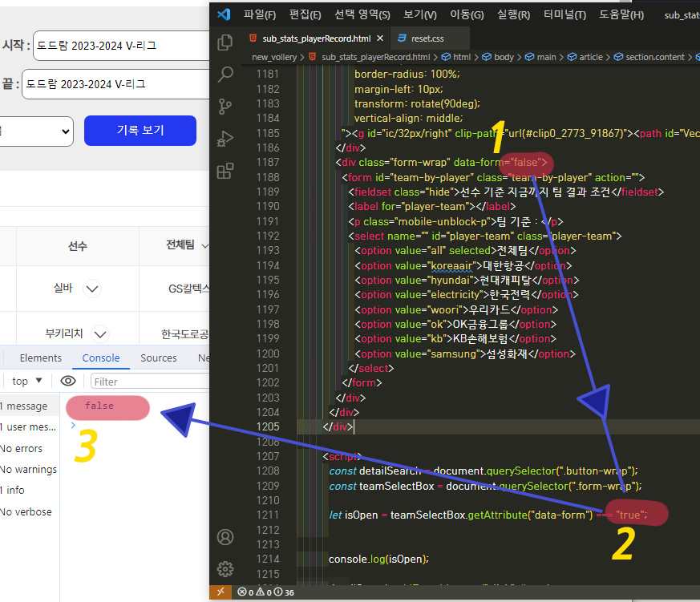The height and width of the screenshot is (602, 700).
Task: Select the 1 info sidebar entry
Action: click(29, 490)
